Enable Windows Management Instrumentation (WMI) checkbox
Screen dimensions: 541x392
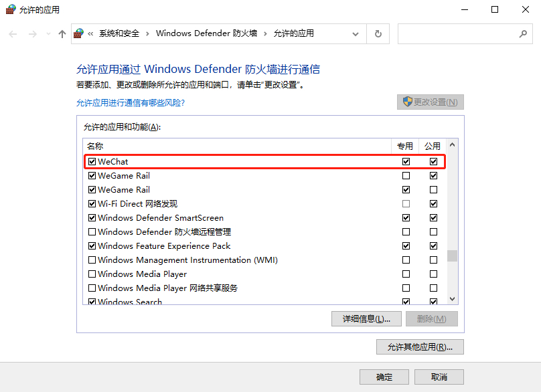(x=92, y=260)
